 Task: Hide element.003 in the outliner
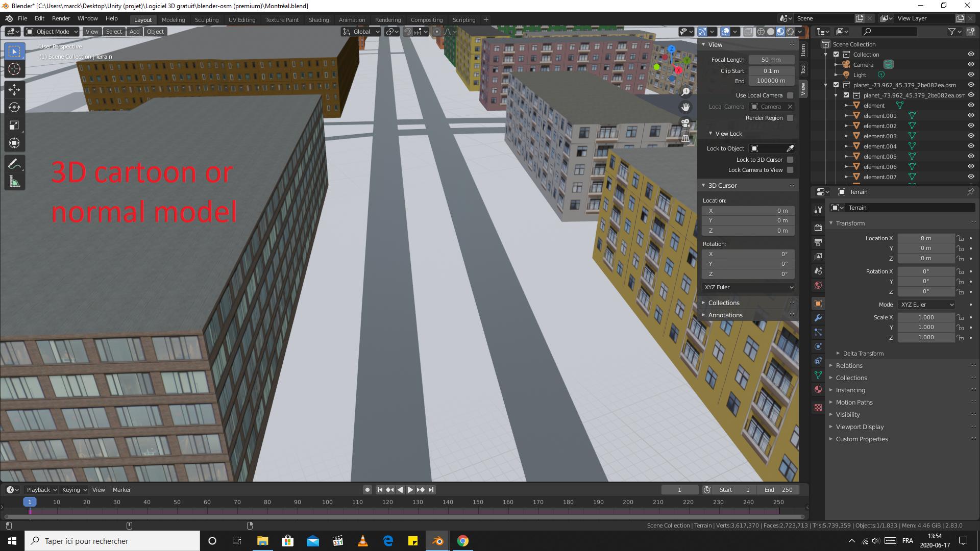tap(970, 136)
